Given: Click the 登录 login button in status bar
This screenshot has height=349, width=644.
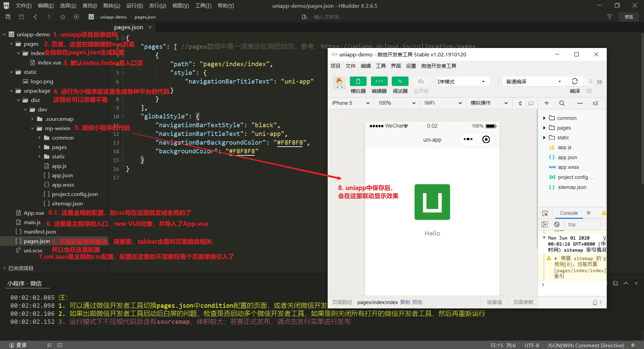Looking at the screenshot, I should coord(18,345).
